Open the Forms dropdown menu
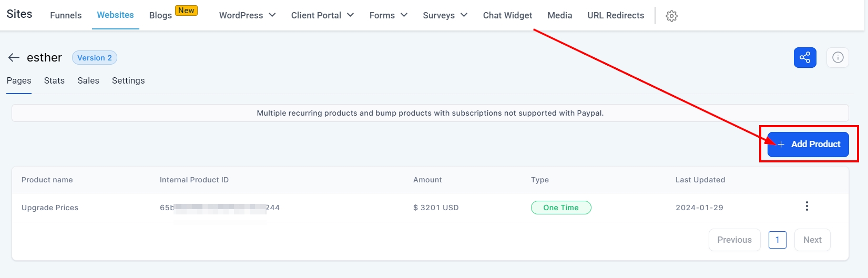This screenshot has width=868, height=278. 388,15
